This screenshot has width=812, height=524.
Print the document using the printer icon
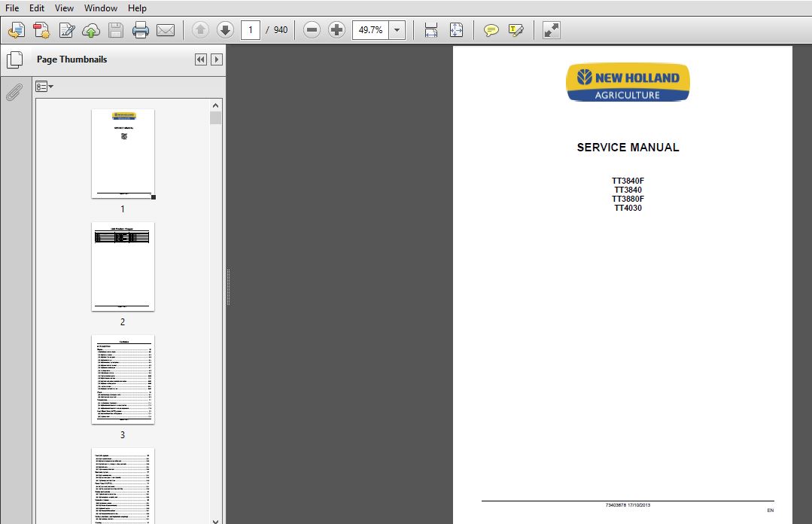140,30
